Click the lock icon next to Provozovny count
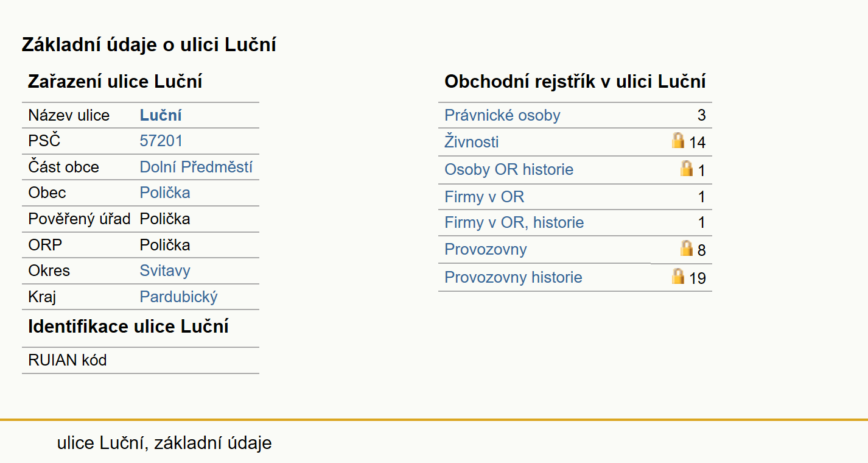 point(687,248)
